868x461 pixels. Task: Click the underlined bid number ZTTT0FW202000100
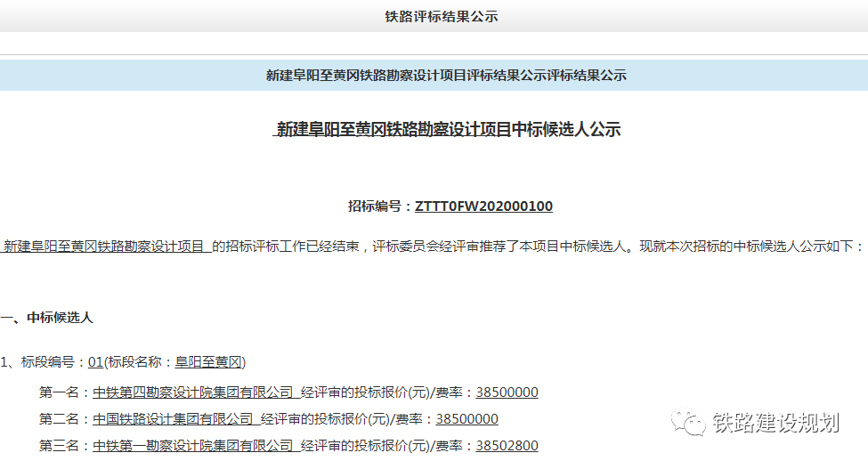coord(483,206)
